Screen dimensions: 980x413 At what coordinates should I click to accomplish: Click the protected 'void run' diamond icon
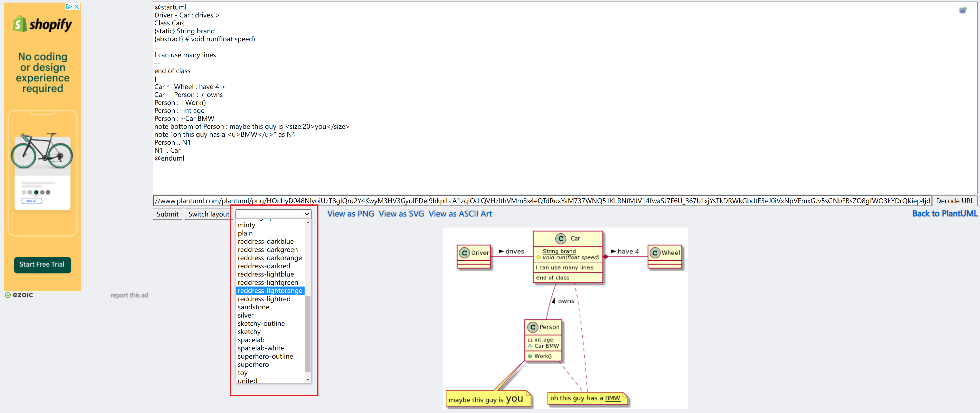pos(538,257)
